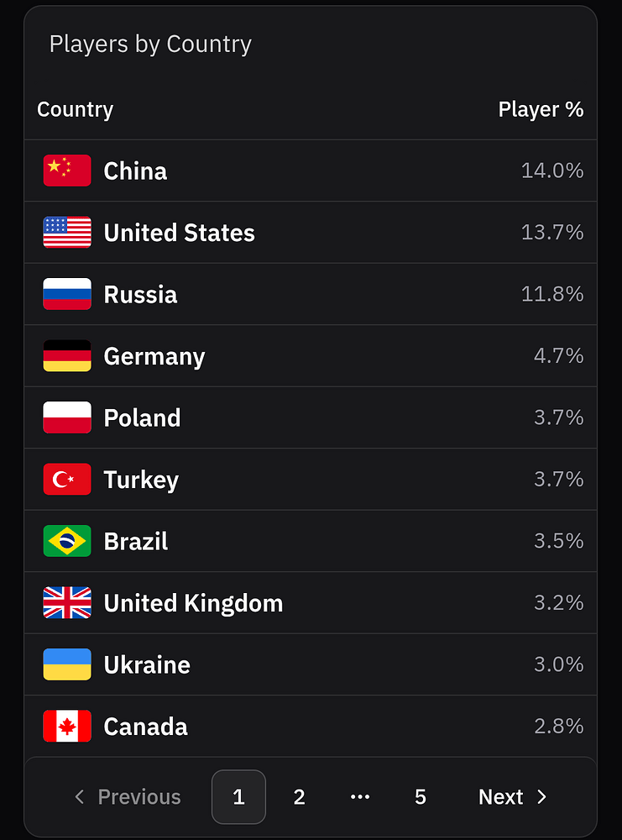The width and height of the screenshot is (622, 840).
Task: Click China's 14.0% player percentage
Action: point(551,171)
